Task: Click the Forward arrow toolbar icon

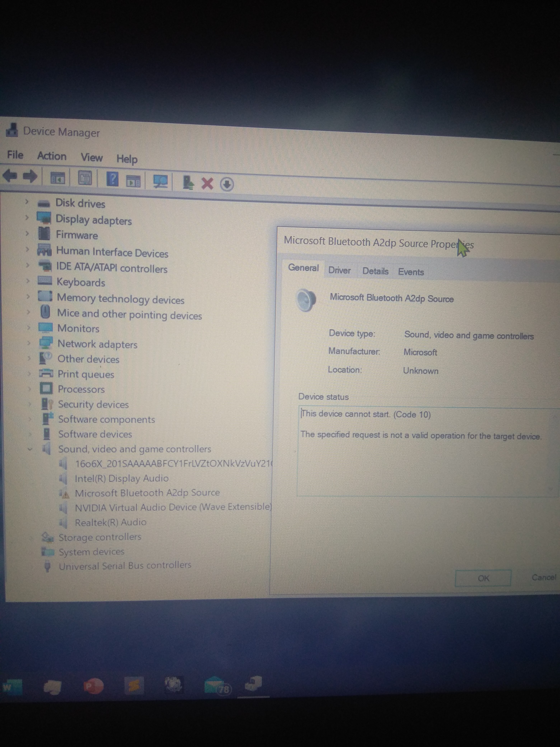Action: (30, 176)
